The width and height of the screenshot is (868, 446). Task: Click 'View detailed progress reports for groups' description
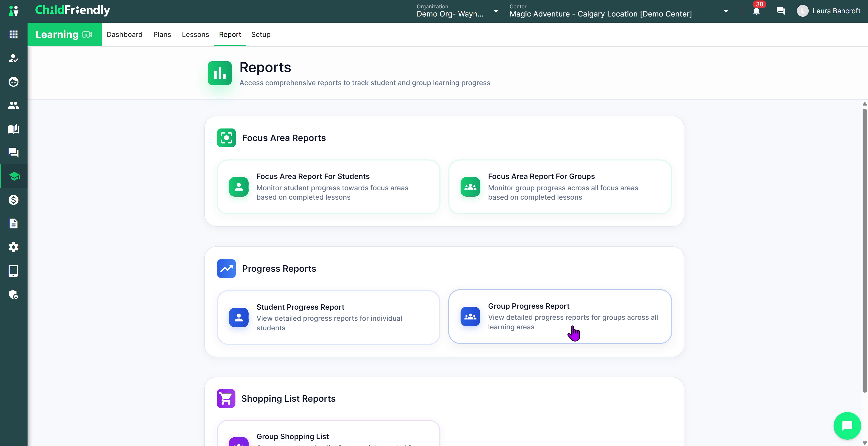pyautogui.click(x=573, y=322)
